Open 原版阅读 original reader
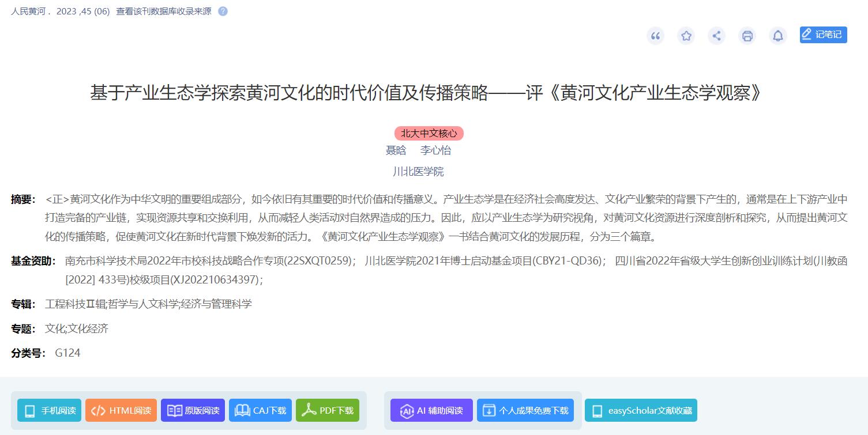This screenshot has width=868, height=435. tap(193, 410)
